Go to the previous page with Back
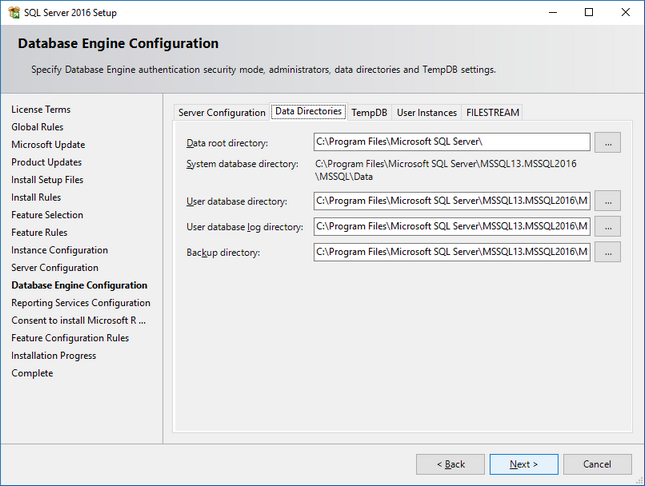 tap(450, 464)
